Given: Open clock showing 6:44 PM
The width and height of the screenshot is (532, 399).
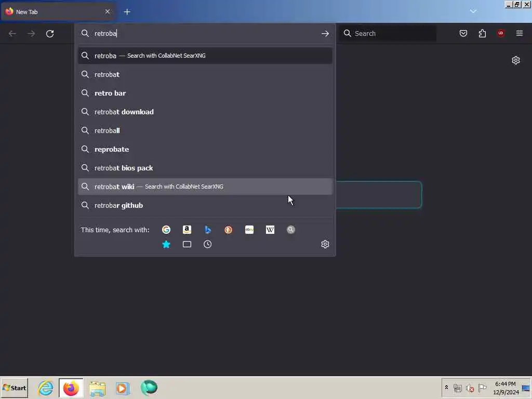Looking at the screenshot, I should click(x=506, y=388).
